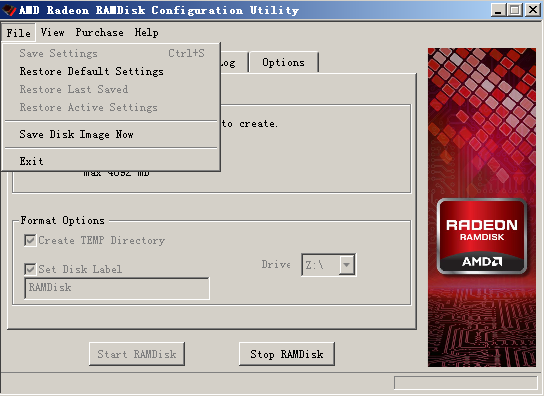Click the red Radeon banner image
This screenshot has height=396, width=544.
(x=482, y=208)
